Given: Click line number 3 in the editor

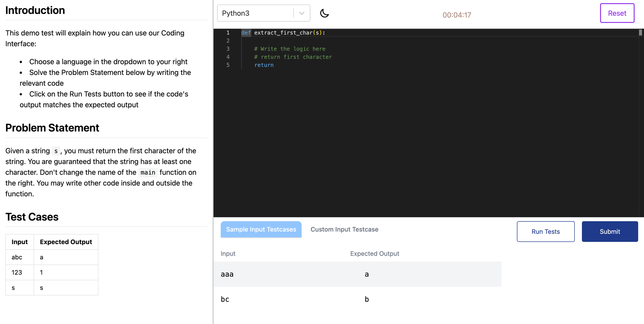Looking at the screenshot, I should coord(228,49).
